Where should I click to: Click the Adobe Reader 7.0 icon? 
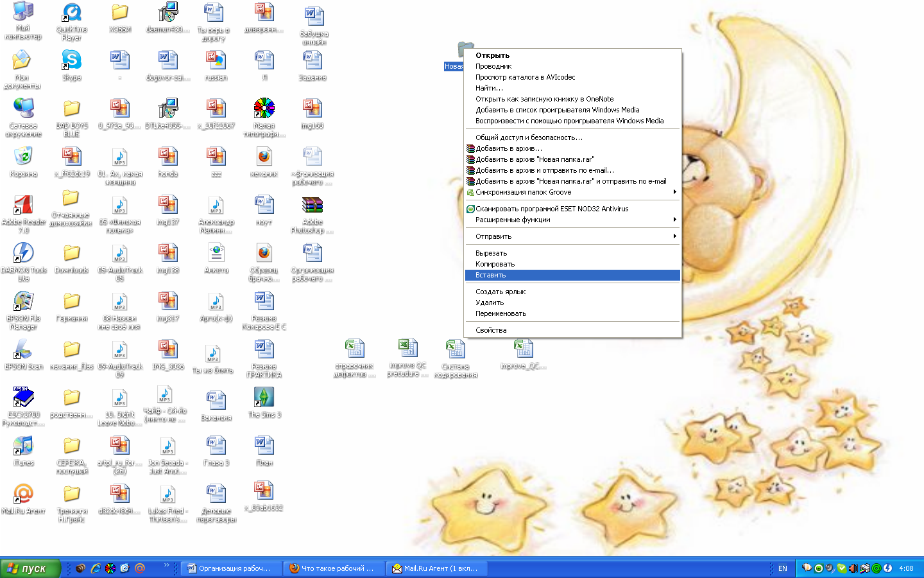coord(24,214)
